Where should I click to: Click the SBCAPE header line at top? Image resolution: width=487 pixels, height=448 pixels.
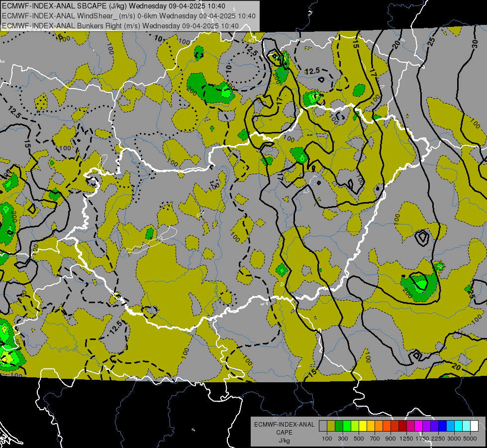point(114,6)
